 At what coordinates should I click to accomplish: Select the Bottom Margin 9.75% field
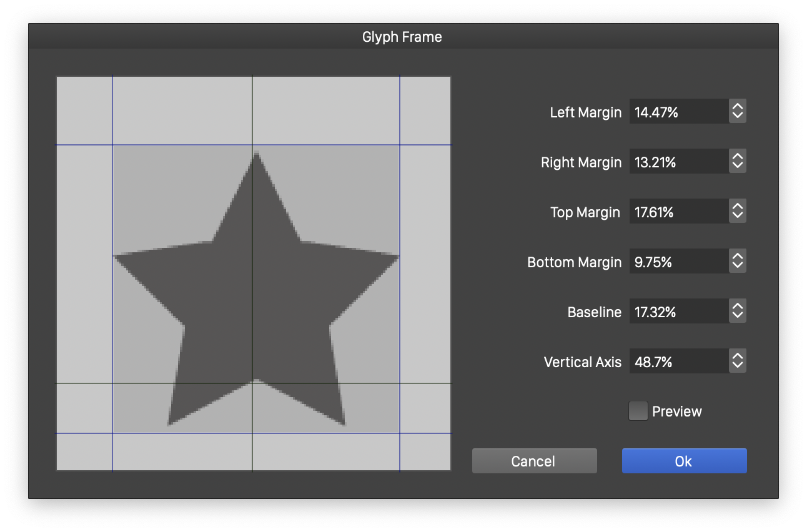coord(678,262)
